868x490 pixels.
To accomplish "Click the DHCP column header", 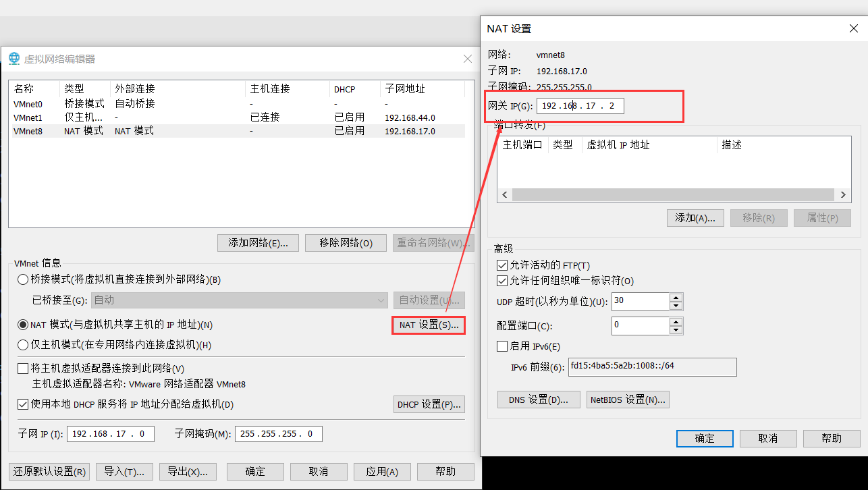I will point(355,89).
